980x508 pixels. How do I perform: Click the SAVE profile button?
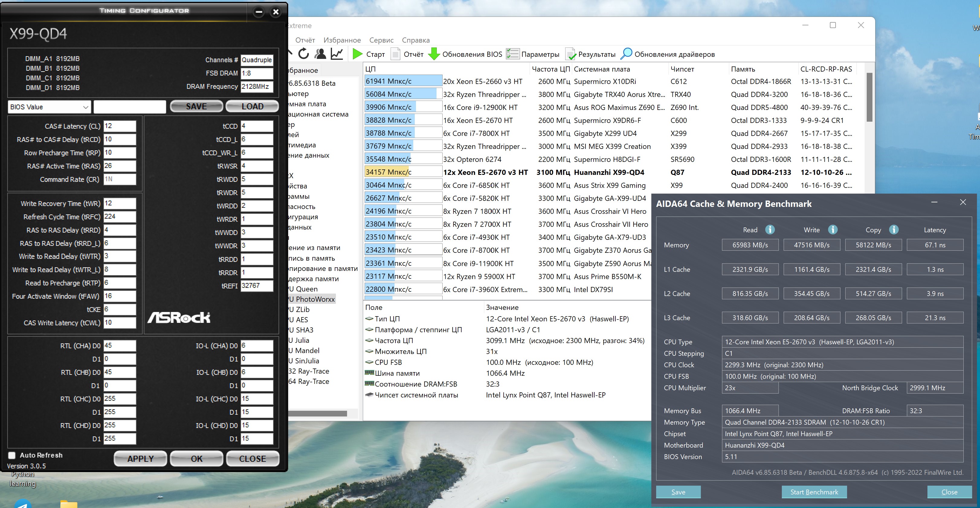pyautogui.click(x=196, y=107)
